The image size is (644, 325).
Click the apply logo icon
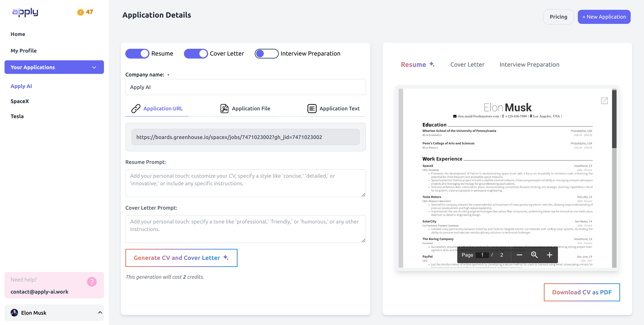coord(25,12)
